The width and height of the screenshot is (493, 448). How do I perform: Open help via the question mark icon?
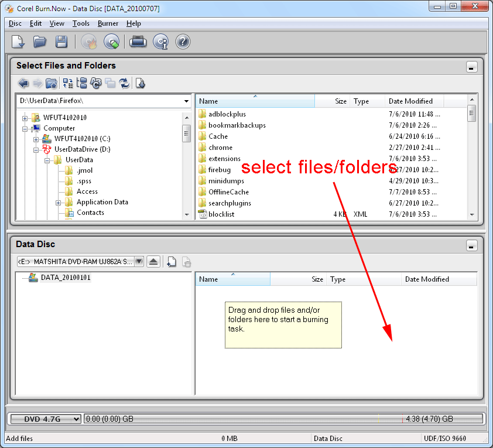183,42
